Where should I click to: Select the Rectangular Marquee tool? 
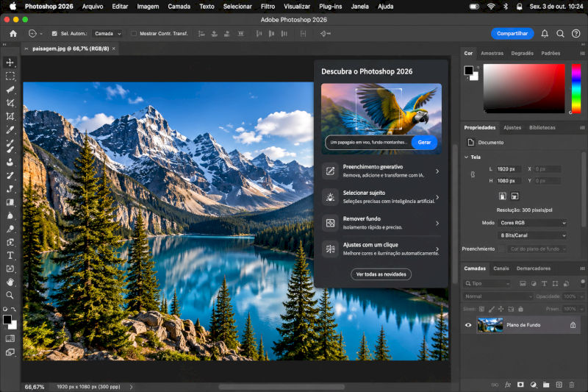tap(10, 76)
